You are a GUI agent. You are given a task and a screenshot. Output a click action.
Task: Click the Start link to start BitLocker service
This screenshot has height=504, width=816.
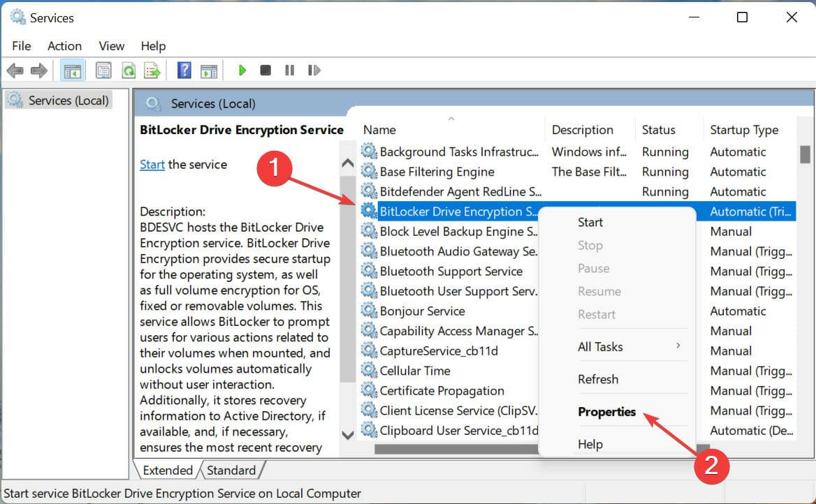tap(152, 164)
